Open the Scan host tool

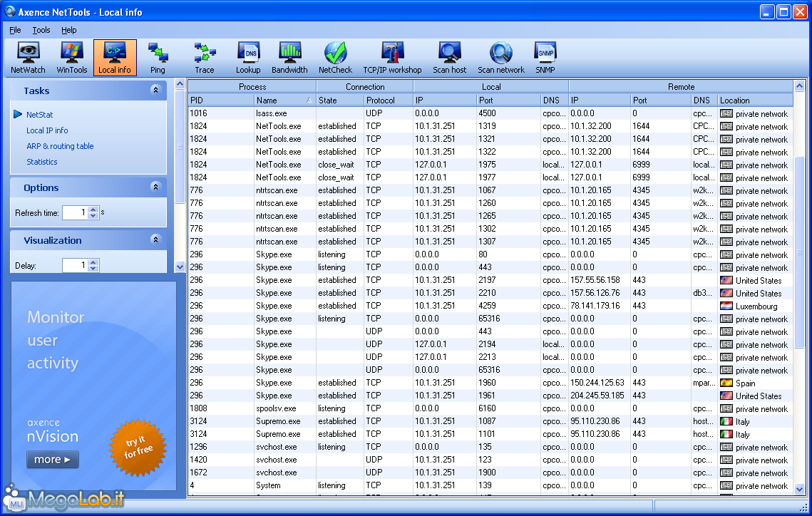click(x=450, y=58)
